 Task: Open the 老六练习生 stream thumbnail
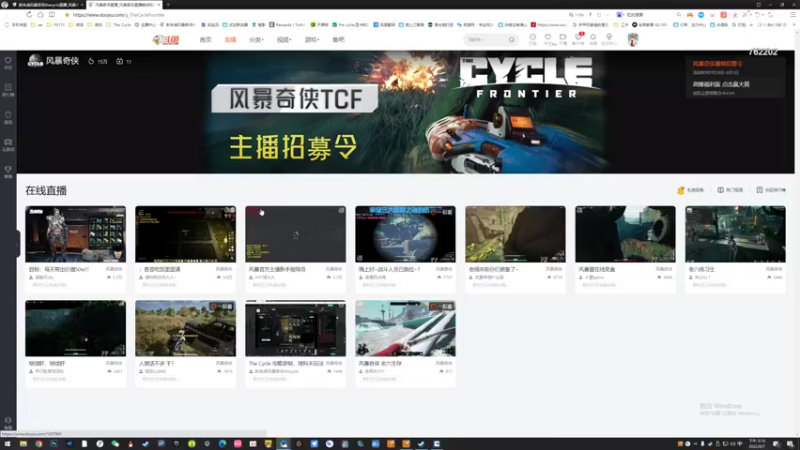point(735,234)
